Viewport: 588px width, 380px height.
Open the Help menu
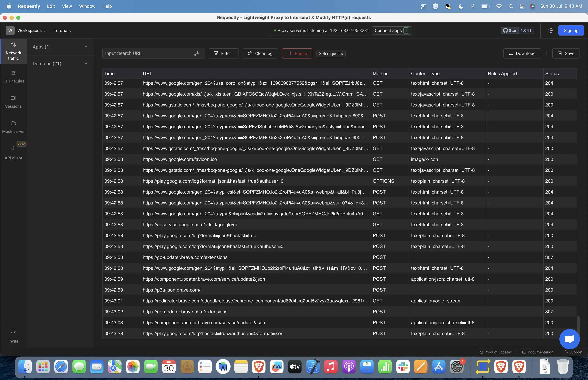[107, 6]
